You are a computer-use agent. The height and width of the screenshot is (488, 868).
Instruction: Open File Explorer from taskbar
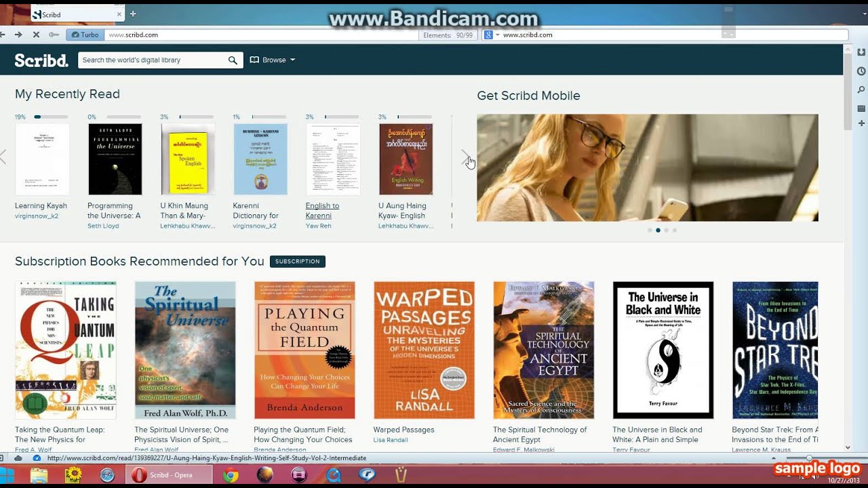tap(39, 476)
